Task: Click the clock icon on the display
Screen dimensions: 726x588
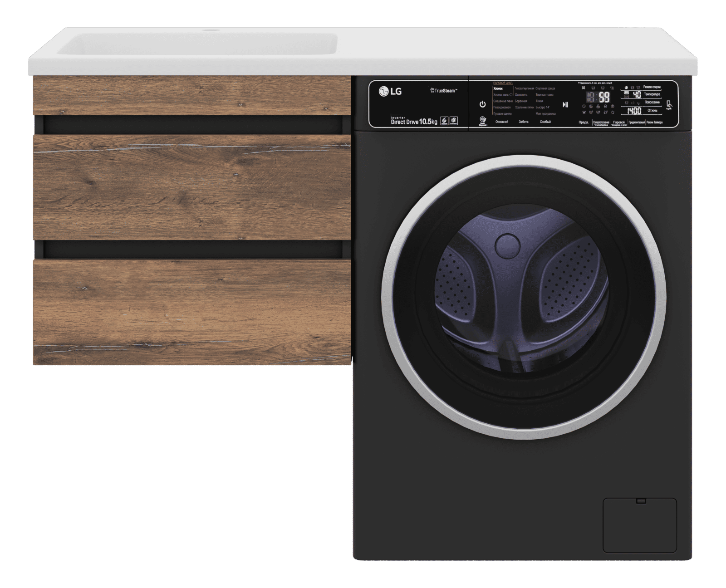Action: tap(584, 107)
